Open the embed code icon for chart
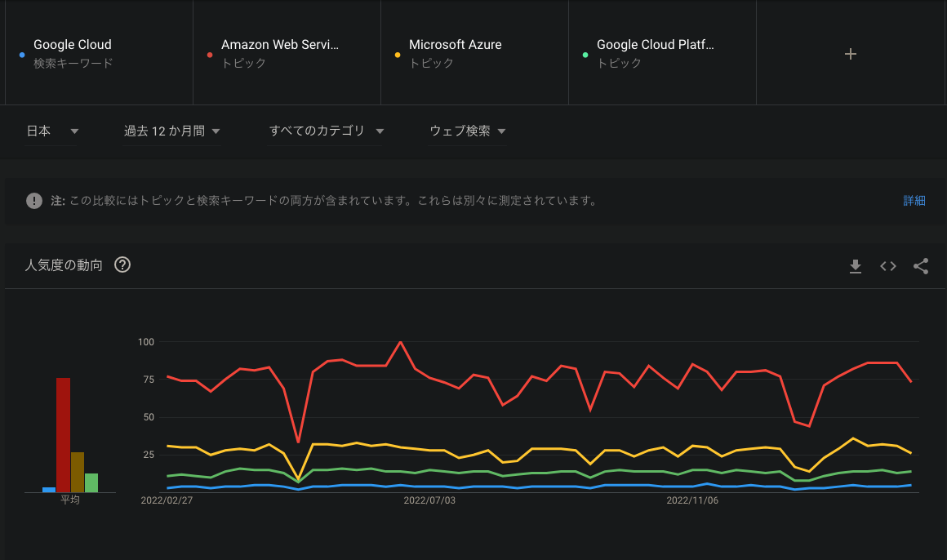This screenshot has width=947, height=560. [x=888, y=266]
